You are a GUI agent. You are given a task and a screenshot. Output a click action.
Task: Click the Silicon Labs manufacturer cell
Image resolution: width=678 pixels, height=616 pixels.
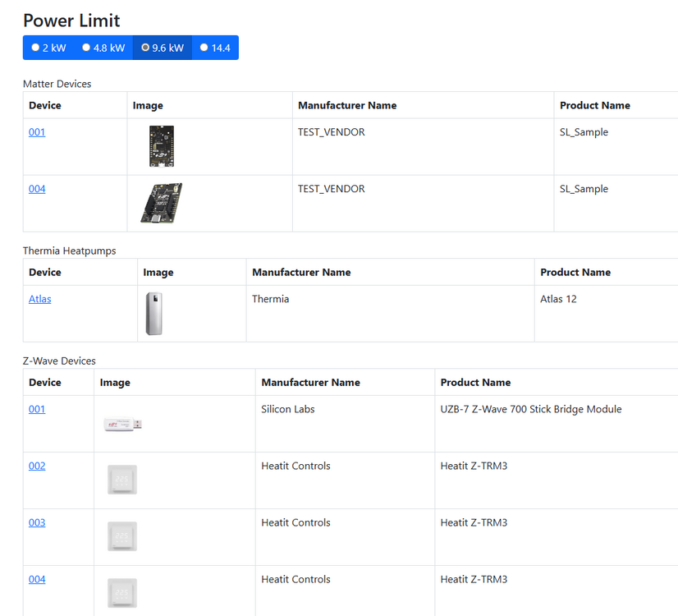288,409
